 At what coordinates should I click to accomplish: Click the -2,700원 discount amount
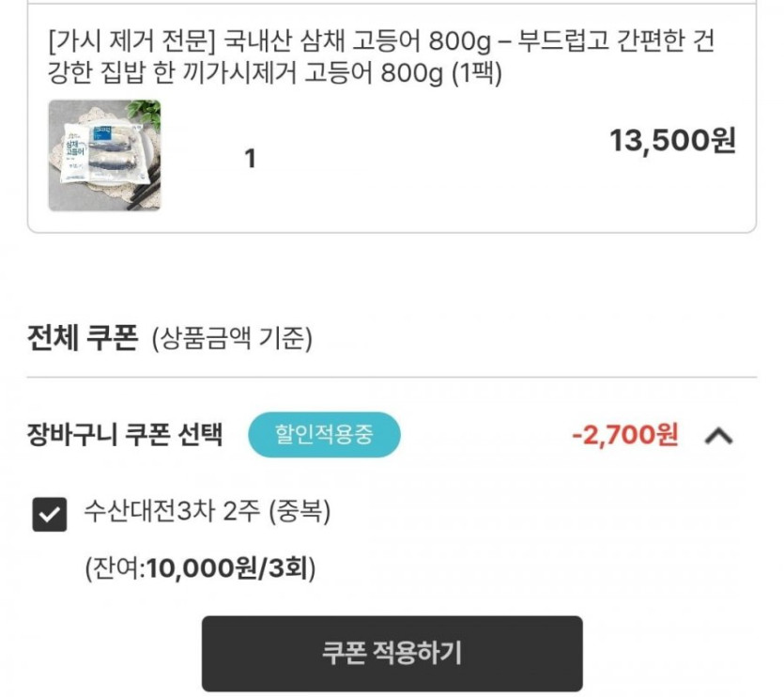(x=624, y=435)
